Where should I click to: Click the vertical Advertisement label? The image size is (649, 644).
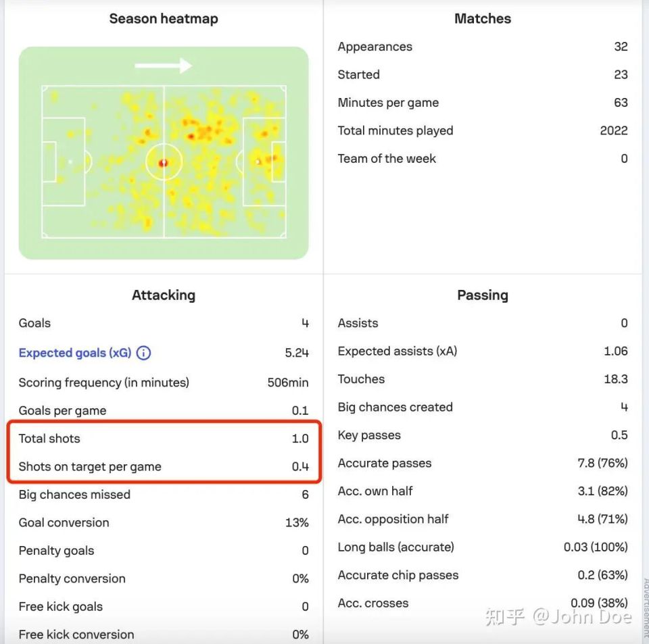tap(645, 603)
